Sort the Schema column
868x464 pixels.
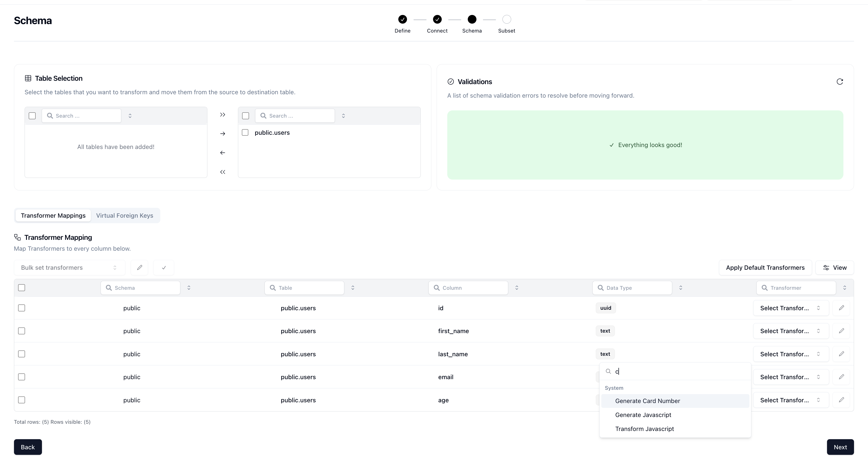click(x=189, y=288)
